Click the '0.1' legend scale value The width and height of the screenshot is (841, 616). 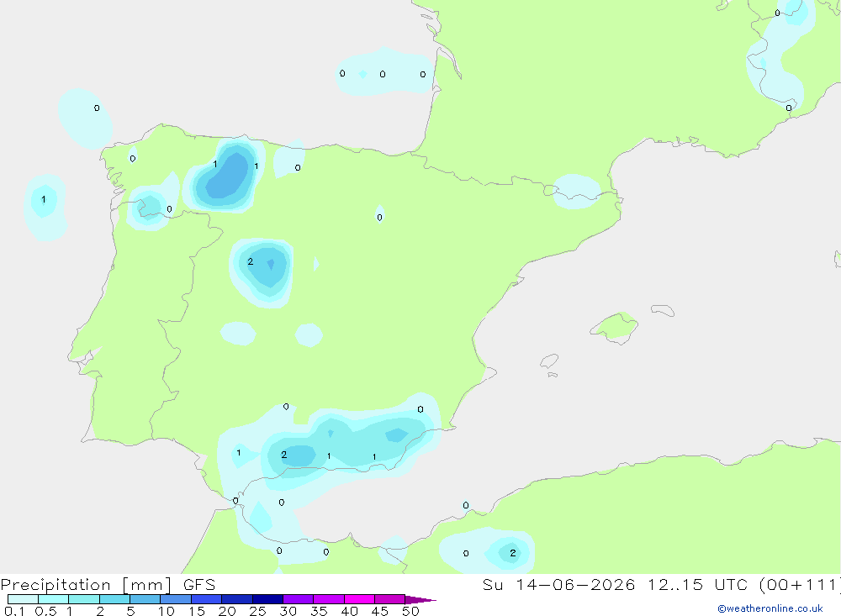point(14,611)
